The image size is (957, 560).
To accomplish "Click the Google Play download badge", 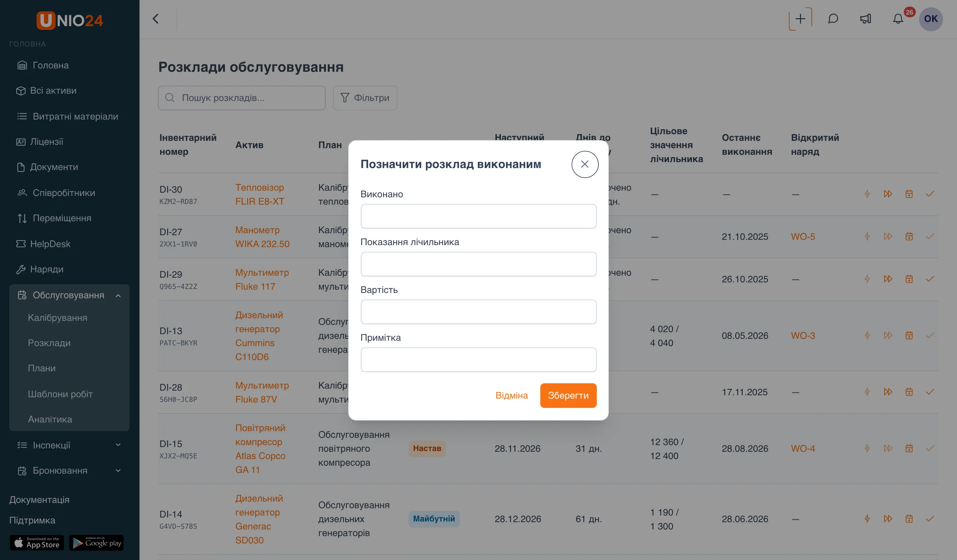I will tap(96, 542).
